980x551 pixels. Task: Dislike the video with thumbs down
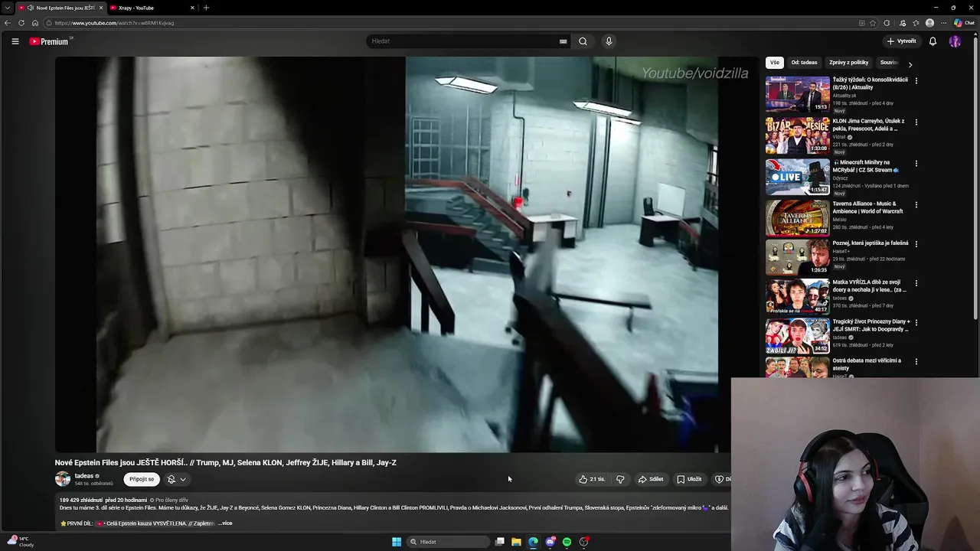[620, 479]
